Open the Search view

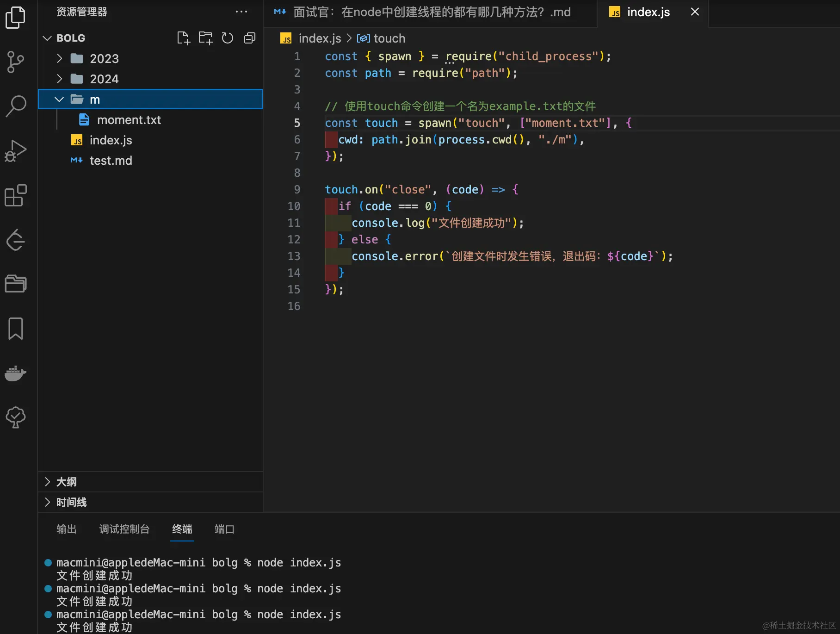point(16,106)
